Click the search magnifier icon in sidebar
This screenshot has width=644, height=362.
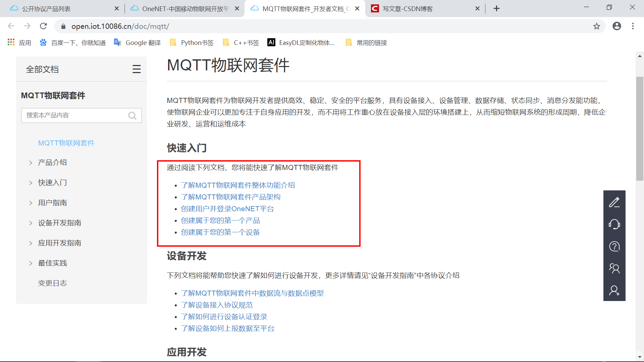[x=132, y=116]
